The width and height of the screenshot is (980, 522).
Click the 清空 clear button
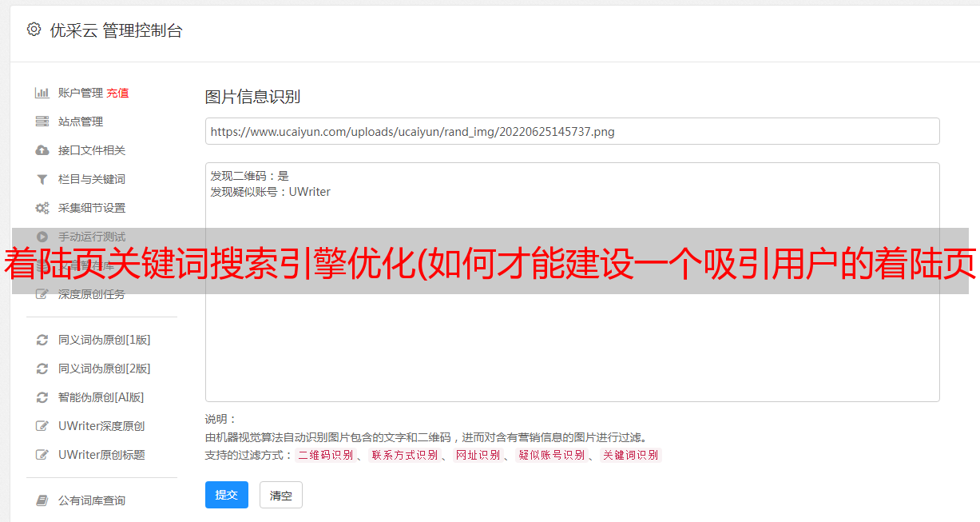pyautogui.click(x=281, y=495)
